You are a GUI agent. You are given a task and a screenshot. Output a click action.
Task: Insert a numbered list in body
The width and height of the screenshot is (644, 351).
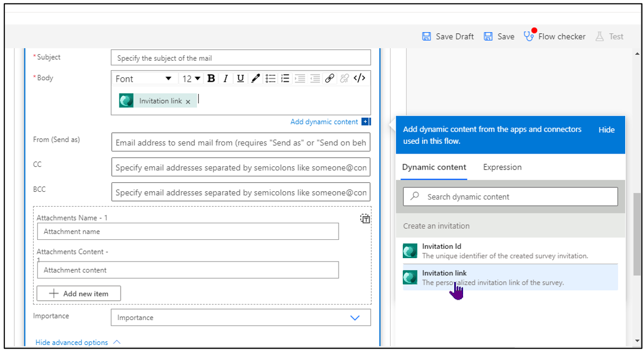pyautogui.click(x=285, y=78)
